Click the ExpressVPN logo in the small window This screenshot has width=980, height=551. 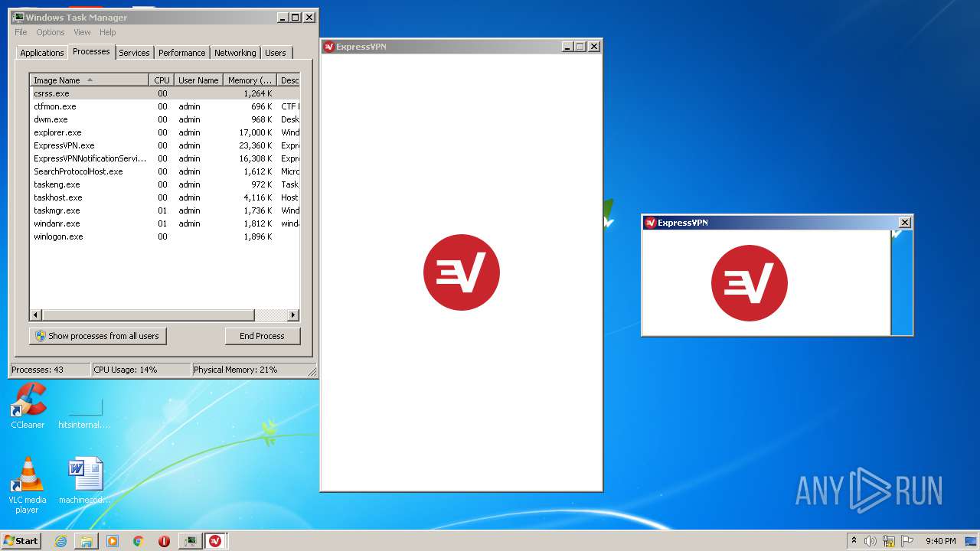(x=750, y=283)
